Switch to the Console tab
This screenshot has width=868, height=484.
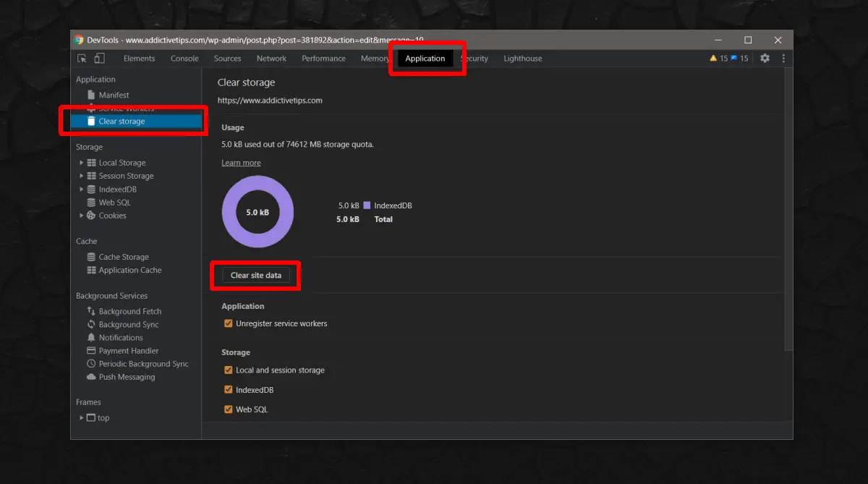coord(184,59)
